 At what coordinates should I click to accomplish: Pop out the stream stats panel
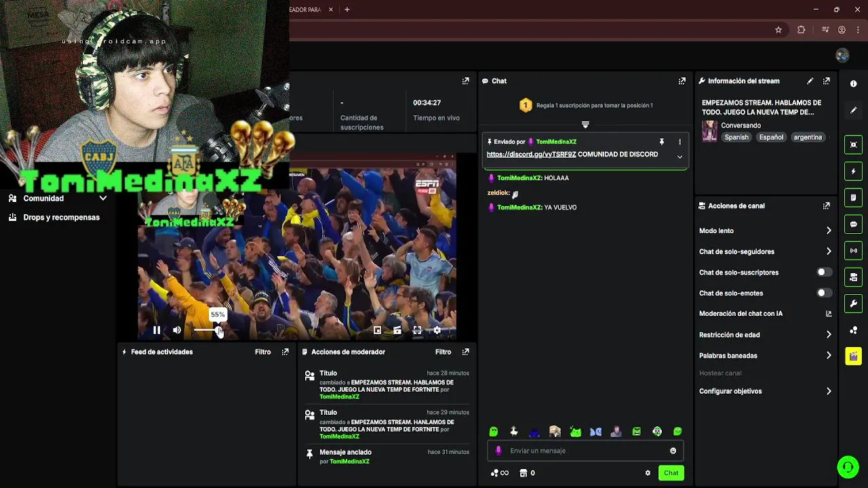coord(465,81)
